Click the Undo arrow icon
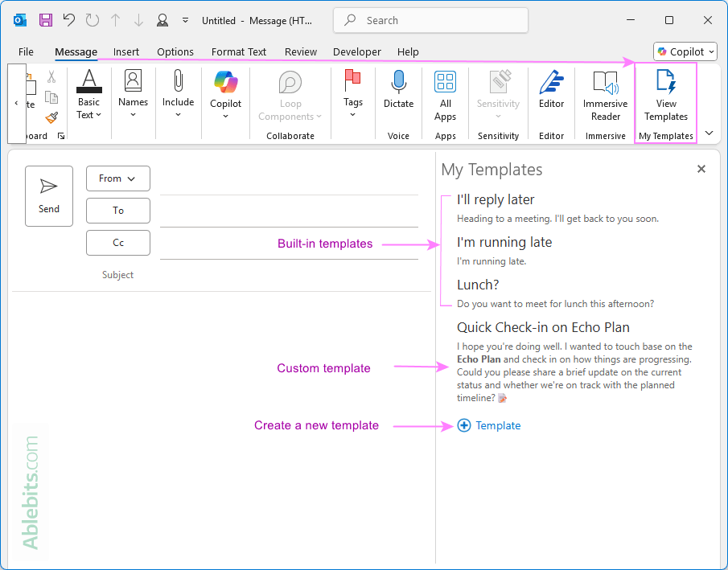The image size is (728, 570). click(68, 20)
